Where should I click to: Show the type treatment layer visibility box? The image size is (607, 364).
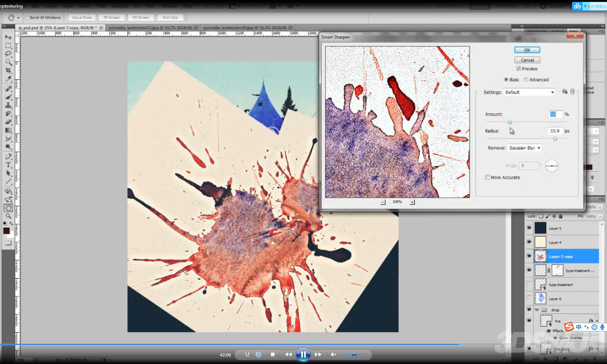(x=529, y=284)
